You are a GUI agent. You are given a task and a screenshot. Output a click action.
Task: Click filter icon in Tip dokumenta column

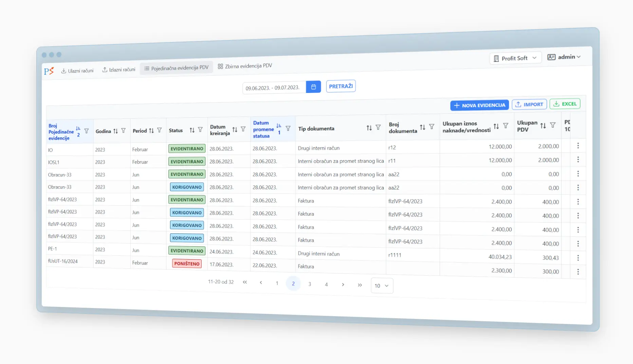point(378,128)
